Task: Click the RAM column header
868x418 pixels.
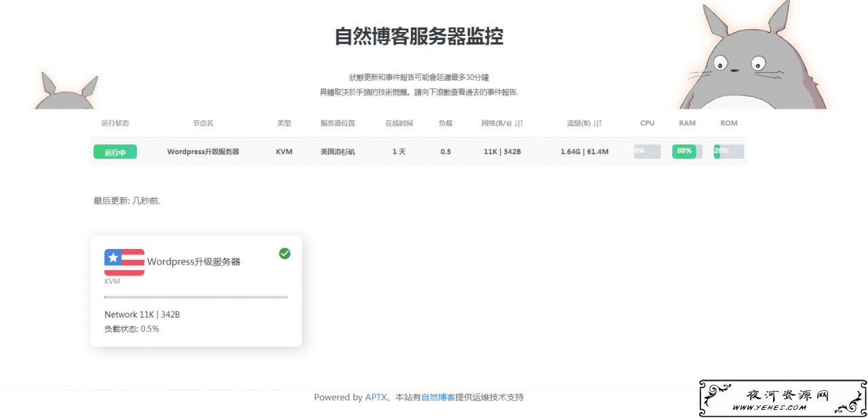Action: pos(687,123)
